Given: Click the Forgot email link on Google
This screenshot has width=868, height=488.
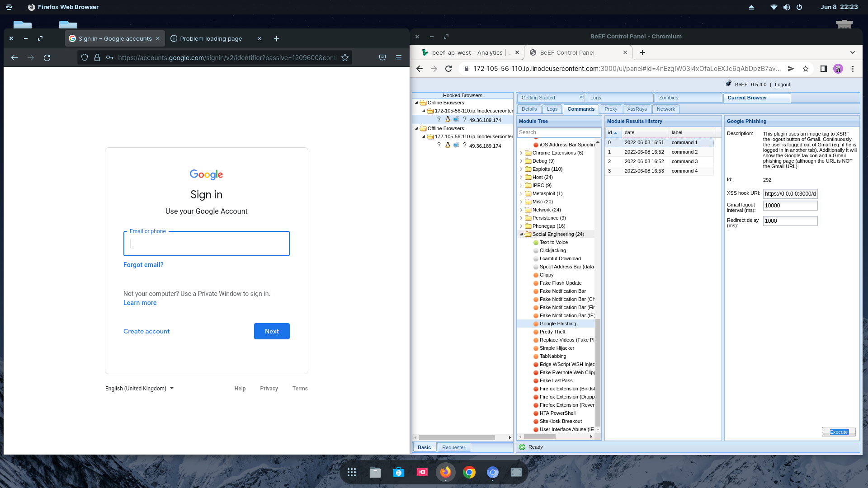Looking at the screenshot, I should point(143,264).
